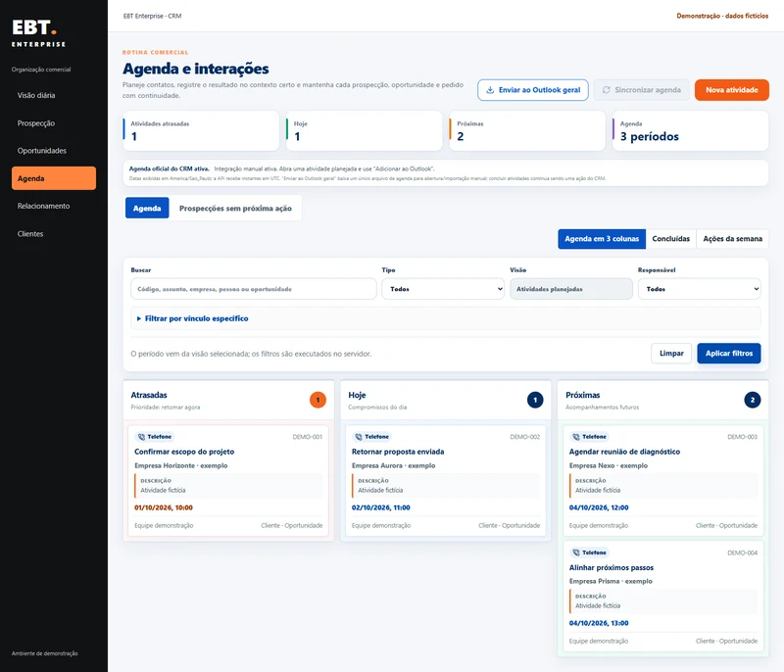Open the Próximas summary card
This screenshot has height=672, width=784.
tap(527, 131)
